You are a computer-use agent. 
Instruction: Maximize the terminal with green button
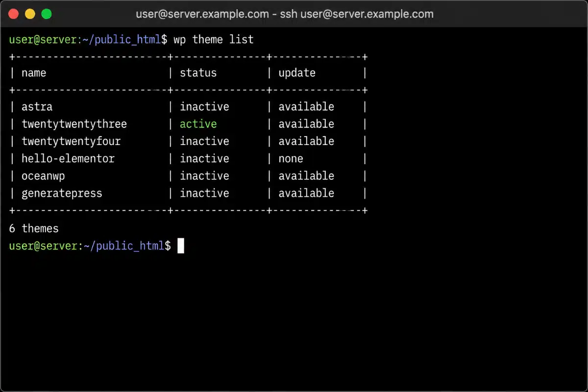pyautogui.click(x=47, y=14)
